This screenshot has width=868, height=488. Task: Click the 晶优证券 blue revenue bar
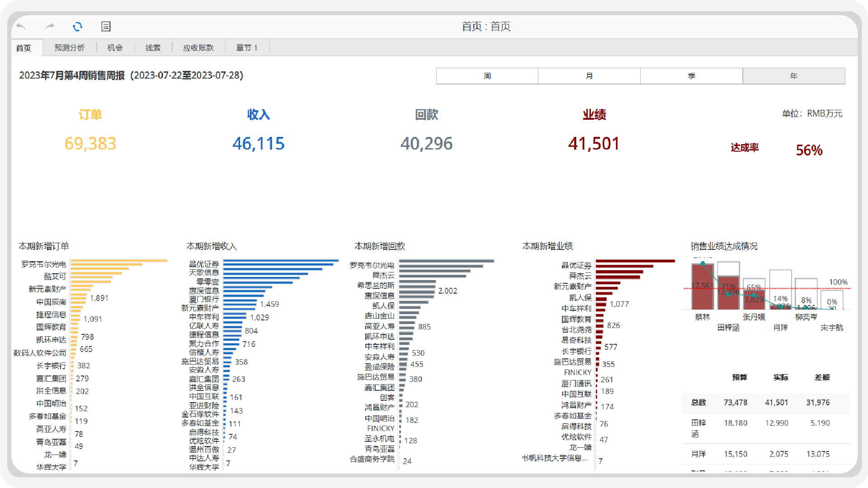click(280, 261)
